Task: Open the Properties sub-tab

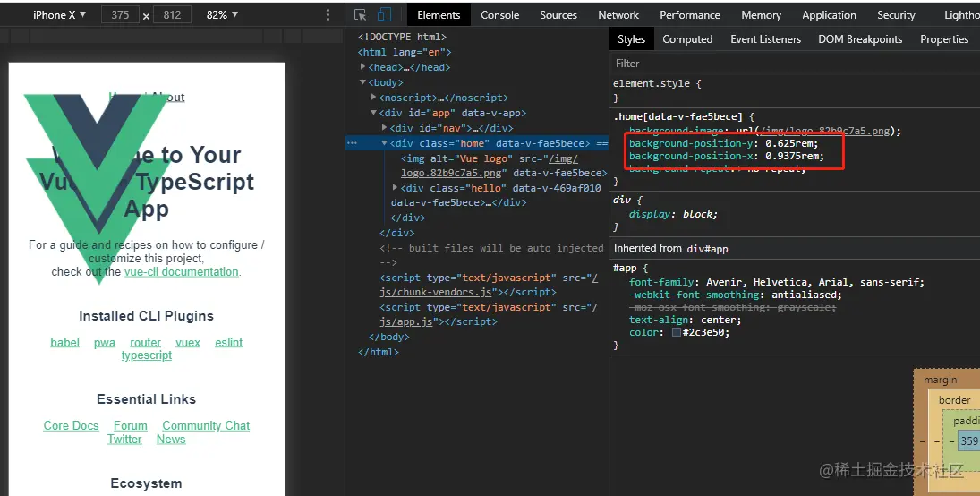Action: click(x=943, y=39)
